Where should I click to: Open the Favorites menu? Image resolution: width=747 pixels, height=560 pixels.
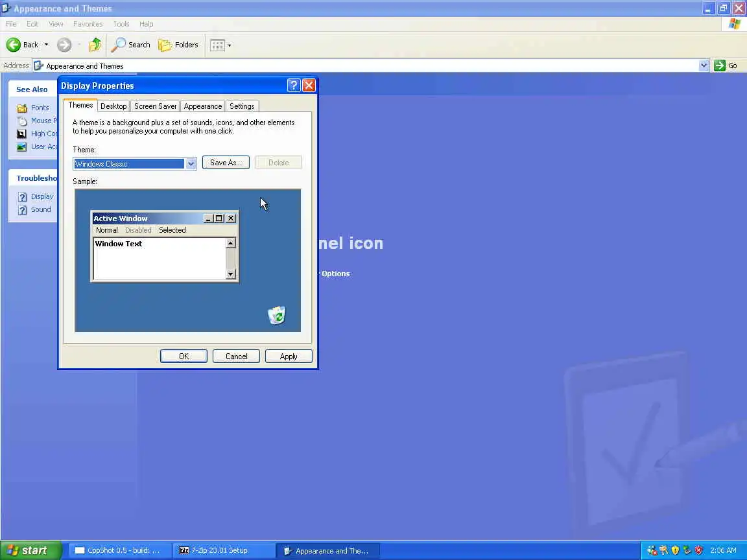click(88, 24)
